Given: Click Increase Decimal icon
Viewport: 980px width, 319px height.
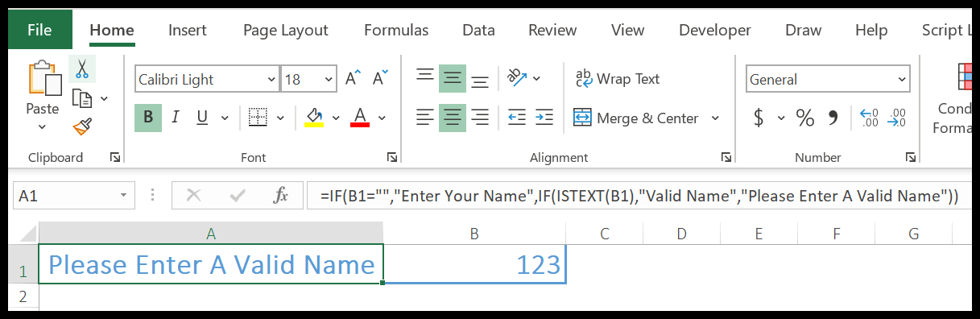Looking at the screenshot, I should [870, 118].
